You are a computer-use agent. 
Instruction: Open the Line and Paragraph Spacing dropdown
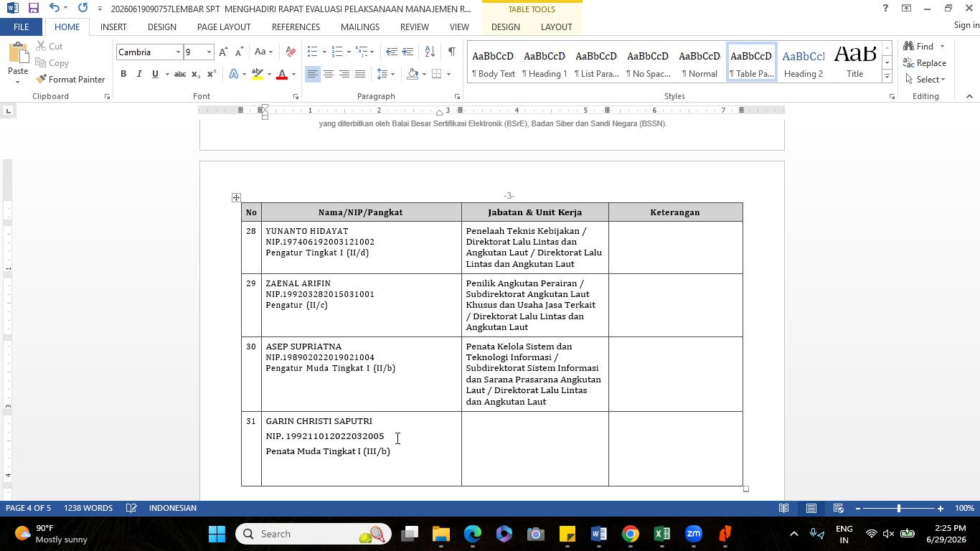(x=386, y=74)
